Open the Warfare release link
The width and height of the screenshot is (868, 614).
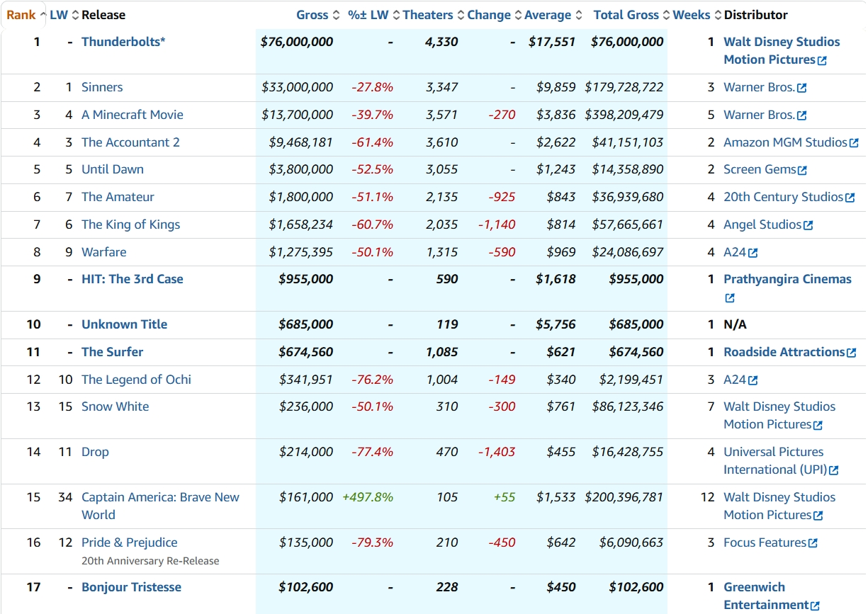pyautogui.click(x=104, y=252)
